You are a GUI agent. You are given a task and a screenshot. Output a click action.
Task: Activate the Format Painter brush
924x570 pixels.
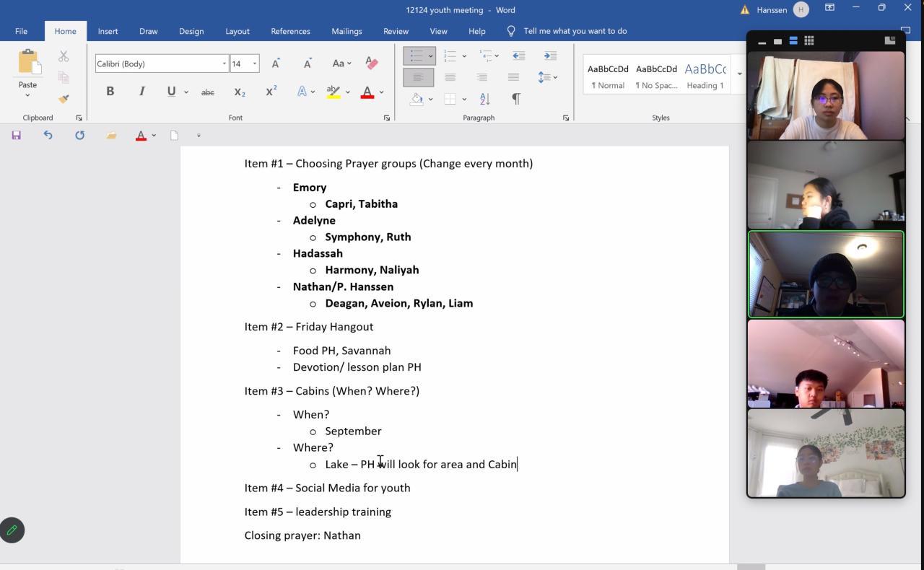tap(64, 98)
